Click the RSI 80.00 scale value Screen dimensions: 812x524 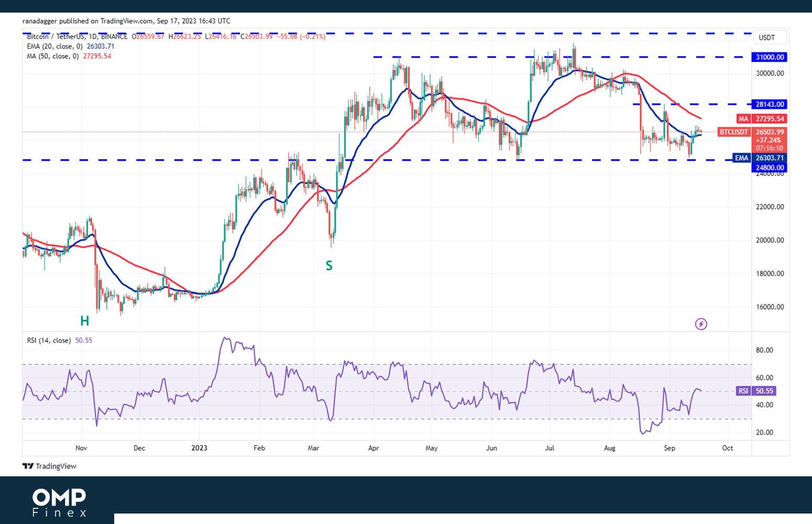[x=765, y=350]
